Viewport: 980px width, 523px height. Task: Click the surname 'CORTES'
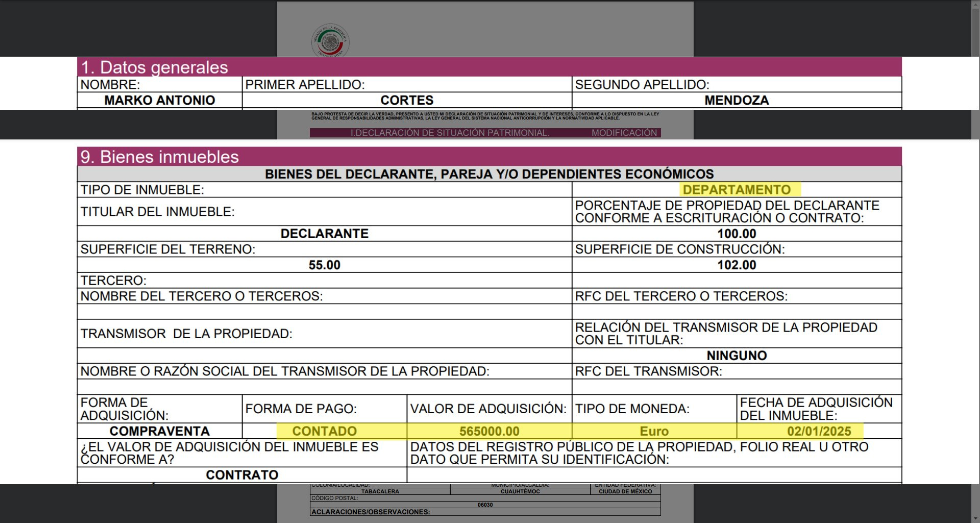pyautogui.click(x=407, y=100)
